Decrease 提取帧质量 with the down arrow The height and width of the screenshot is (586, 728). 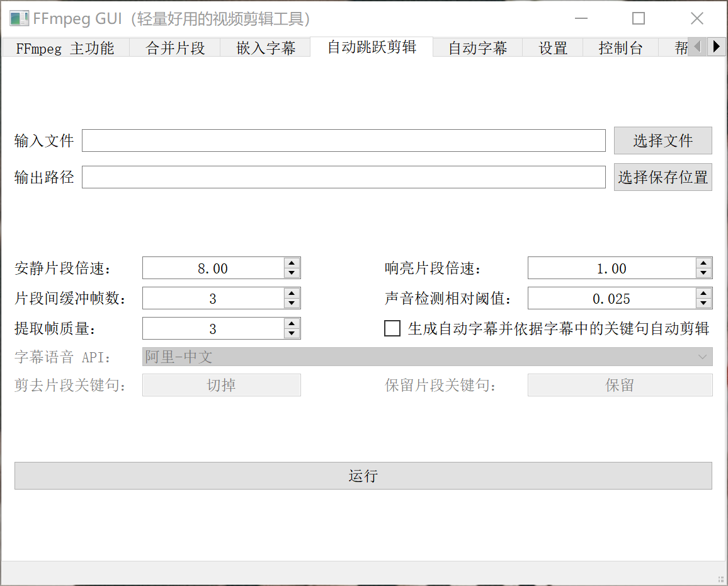click(x=292, y=334)
